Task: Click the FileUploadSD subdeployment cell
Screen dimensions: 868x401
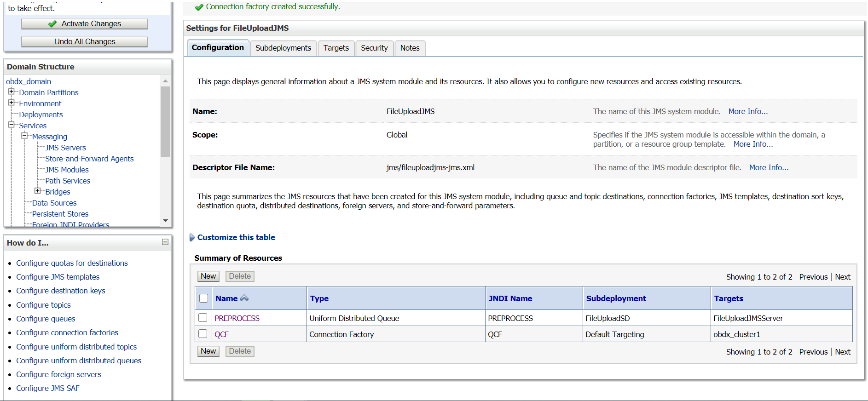Action: pos(608,318)
